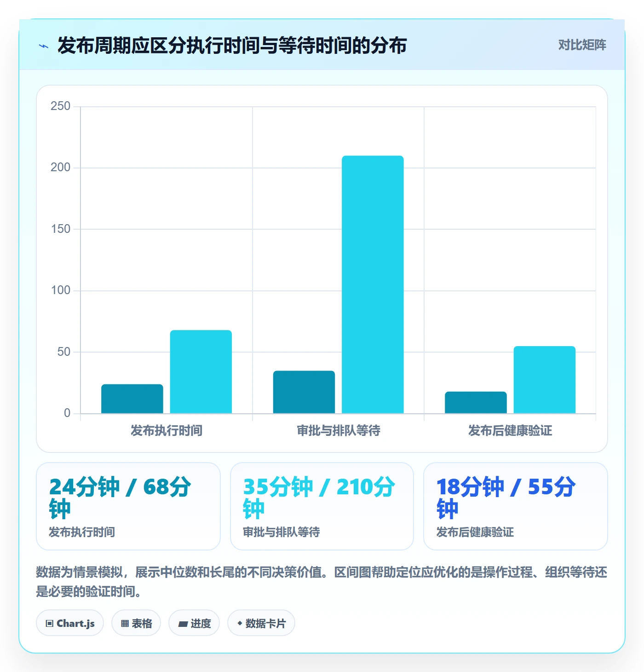The width and height of the screenshot is (644, 672).
Task: Click the 审批与排队等待 x-axis label
Action: coord(339,430)
